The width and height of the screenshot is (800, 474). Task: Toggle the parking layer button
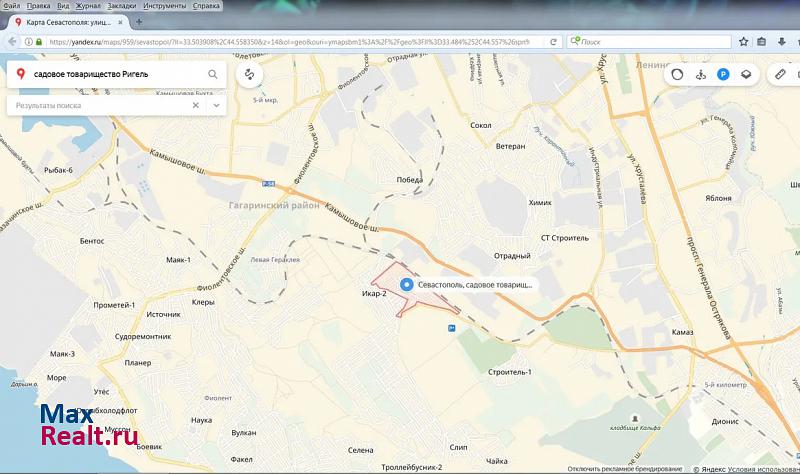click(723, 74)
